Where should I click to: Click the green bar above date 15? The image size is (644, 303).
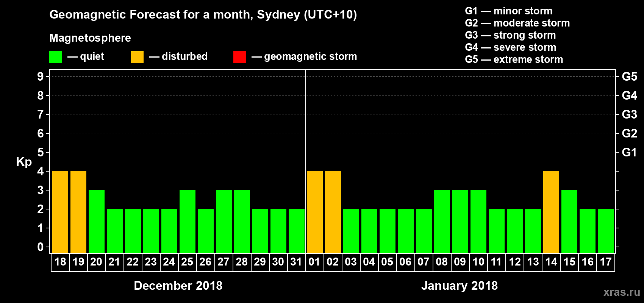point(569,222)
